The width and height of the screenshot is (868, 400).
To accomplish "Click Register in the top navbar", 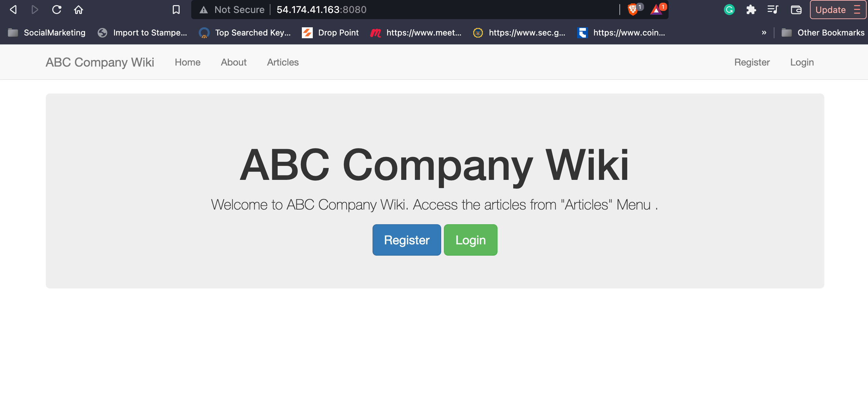I will 752,62.
